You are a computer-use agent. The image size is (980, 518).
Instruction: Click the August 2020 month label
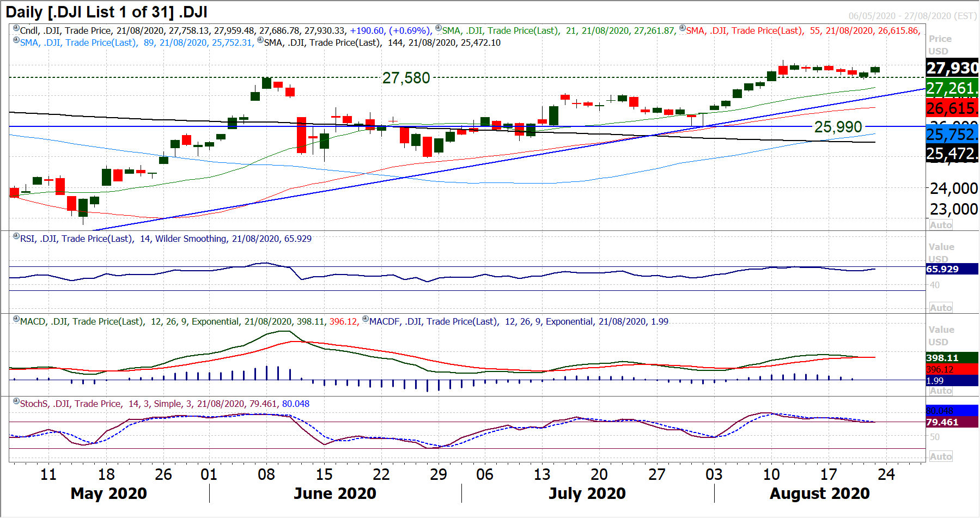820,493
